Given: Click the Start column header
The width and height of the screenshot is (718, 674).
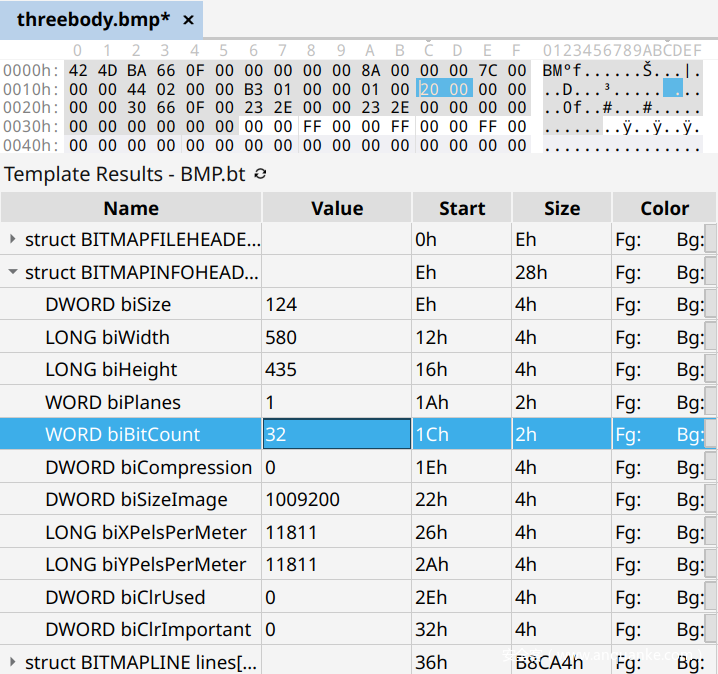Looking at the screenshot, I should pyautogui.click(x=462, y=208).
